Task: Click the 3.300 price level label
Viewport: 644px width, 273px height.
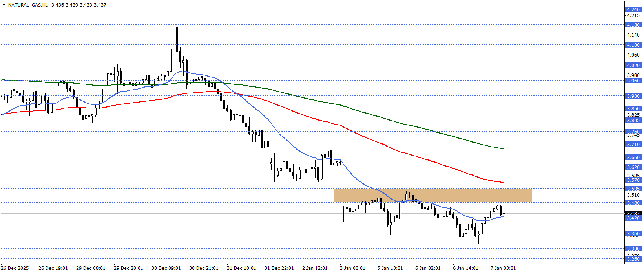Action: 633,249
